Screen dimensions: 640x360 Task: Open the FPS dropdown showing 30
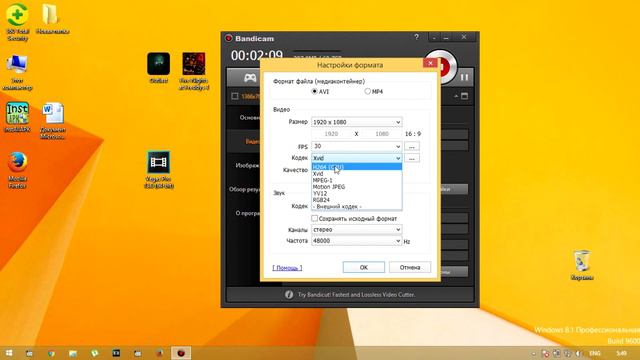(x=356, y=146)
